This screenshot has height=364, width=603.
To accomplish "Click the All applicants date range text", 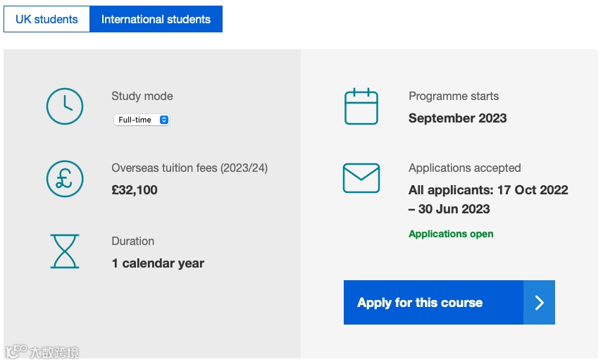I will click(488, 199).
